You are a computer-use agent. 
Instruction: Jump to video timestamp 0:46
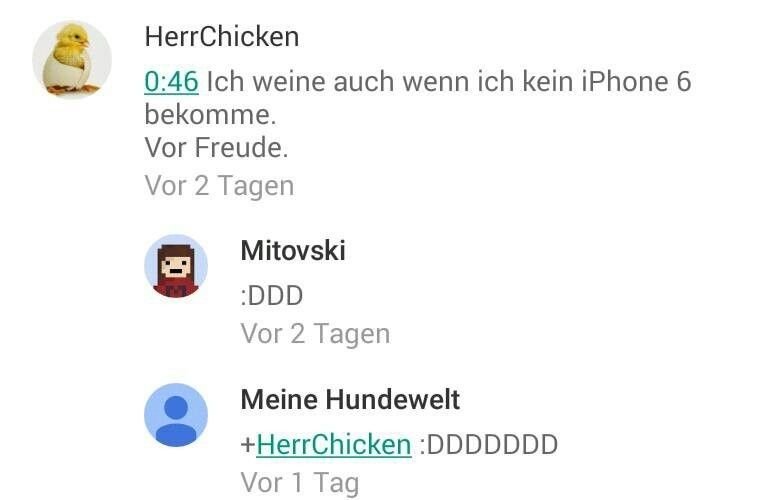pyautogui.click(x=172, y=81)
